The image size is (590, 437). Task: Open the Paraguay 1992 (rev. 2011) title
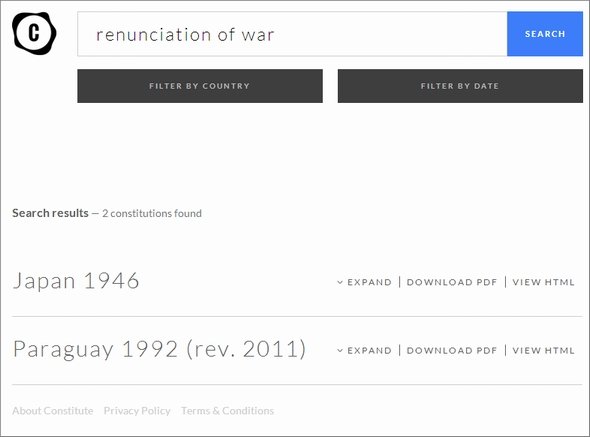(x=159, y=349)
